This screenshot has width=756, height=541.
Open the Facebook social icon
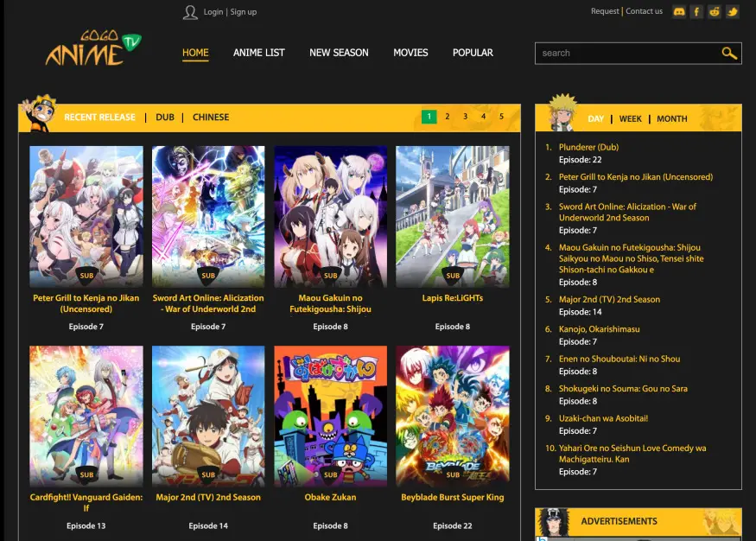click(696, 11)
